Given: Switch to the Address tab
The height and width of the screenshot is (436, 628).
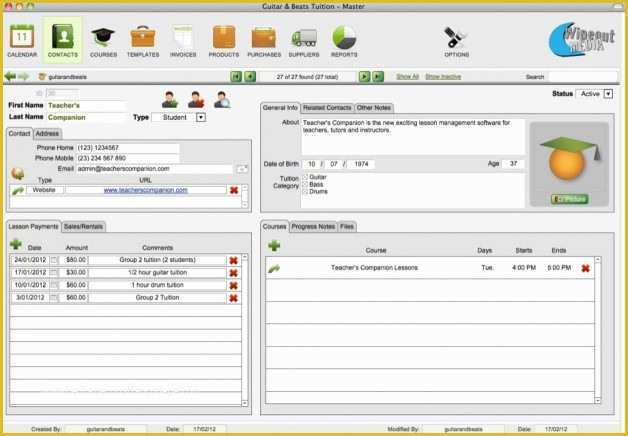Looking at the screenshot, I should (x=47, y=134).
